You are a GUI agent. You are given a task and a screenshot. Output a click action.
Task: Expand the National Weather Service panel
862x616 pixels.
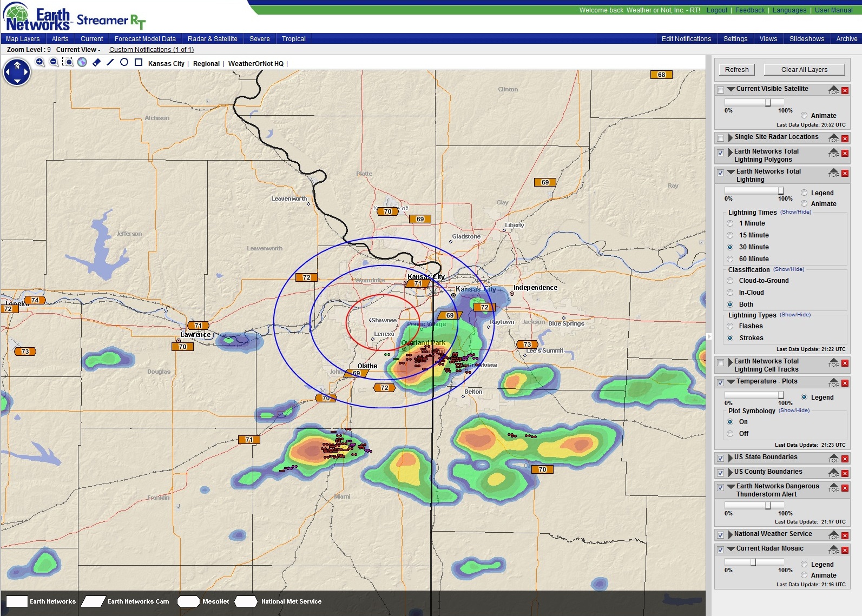[x=731, y=535]
